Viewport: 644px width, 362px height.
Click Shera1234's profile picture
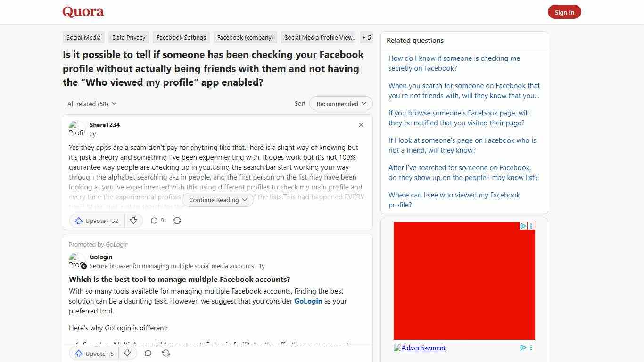[77, 128]
